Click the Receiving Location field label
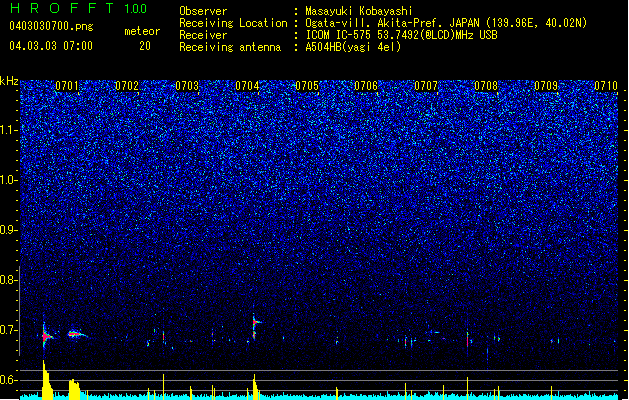Image resolution: width=629 pixels, height=400 pixels. pos(233,23)
